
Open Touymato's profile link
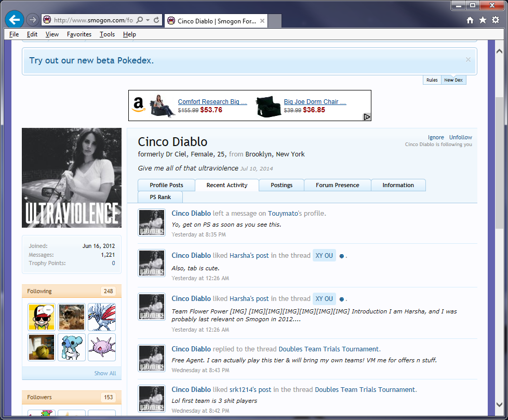click(283, 214)
